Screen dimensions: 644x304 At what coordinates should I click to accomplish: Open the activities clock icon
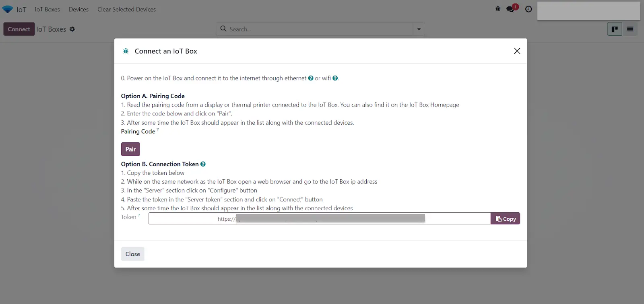coord(529,9)
